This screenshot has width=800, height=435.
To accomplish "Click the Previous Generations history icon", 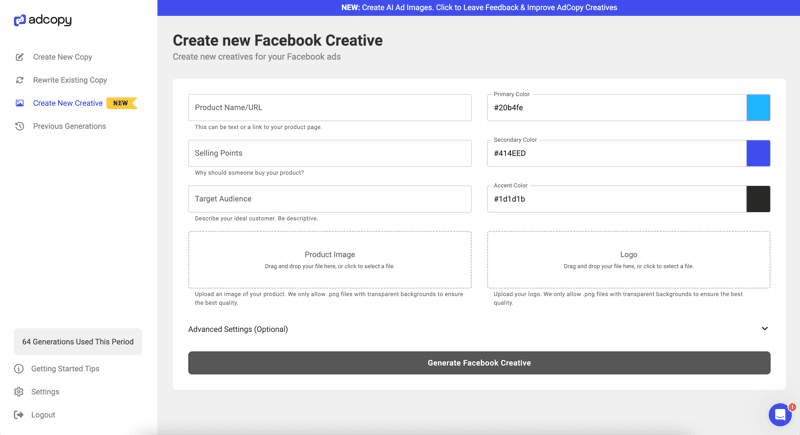I will pyautogui.click(x=19, y=126).
